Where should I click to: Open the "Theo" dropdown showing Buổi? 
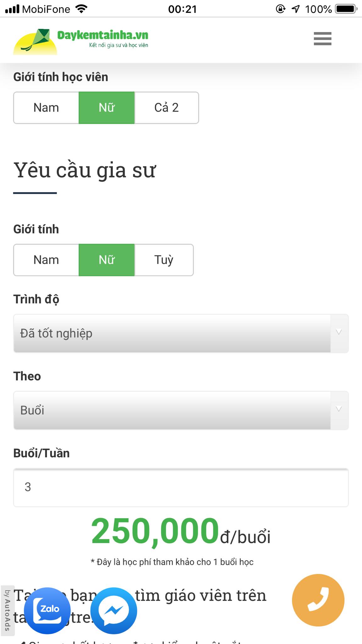point(181,410)
